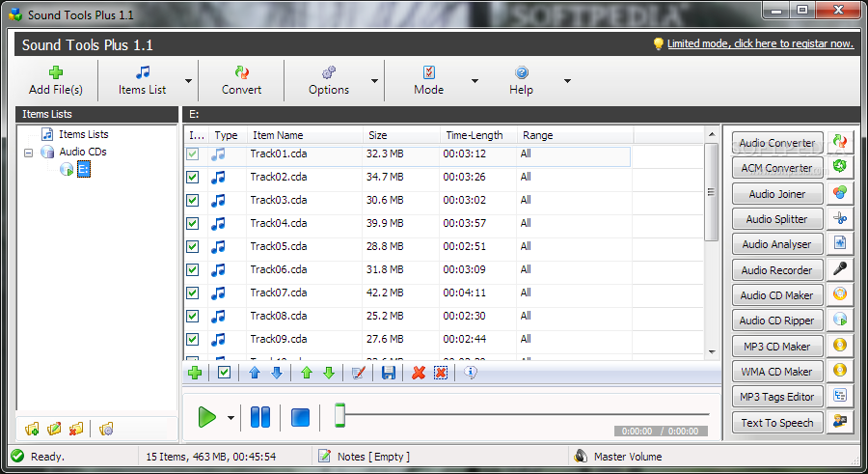868x474 pixels.
Task: Open the Mode toolbar menu
Action: click(x=429, y=81)
